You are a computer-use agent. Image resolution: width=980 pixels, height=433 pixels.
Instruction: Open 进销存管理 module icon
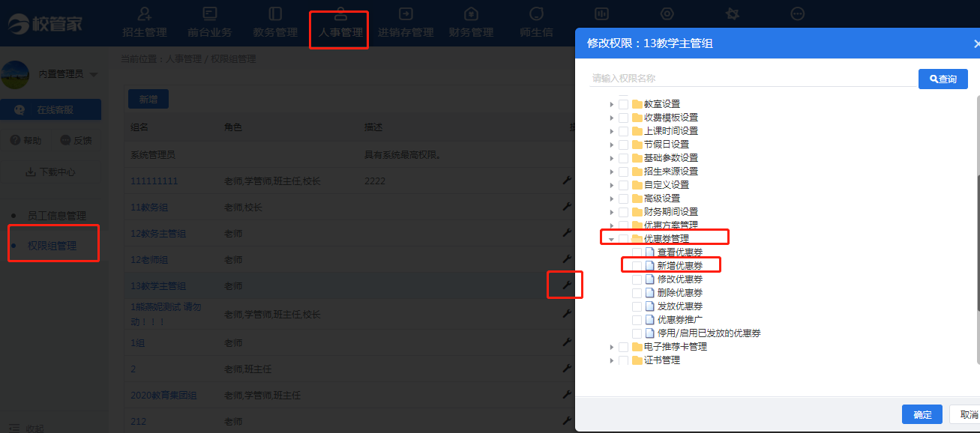coord(406,13)
